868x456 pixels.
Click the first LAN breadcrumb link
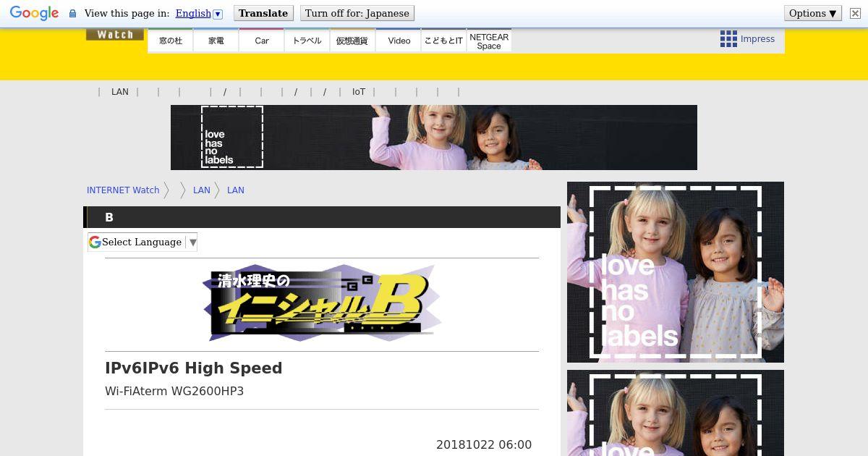coord(202,190)
